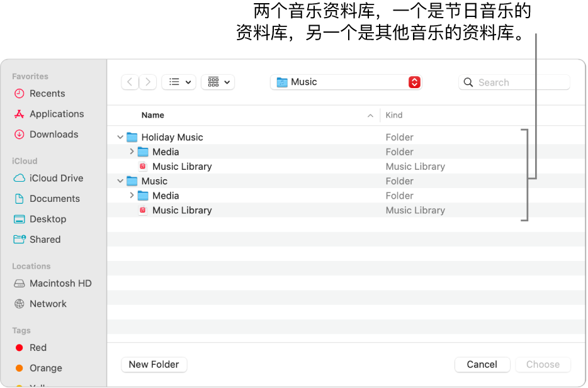This screenshot has height=388, width=588.
Task: Expand the Media folder inside Holiday Music
Action: (131, 152)
